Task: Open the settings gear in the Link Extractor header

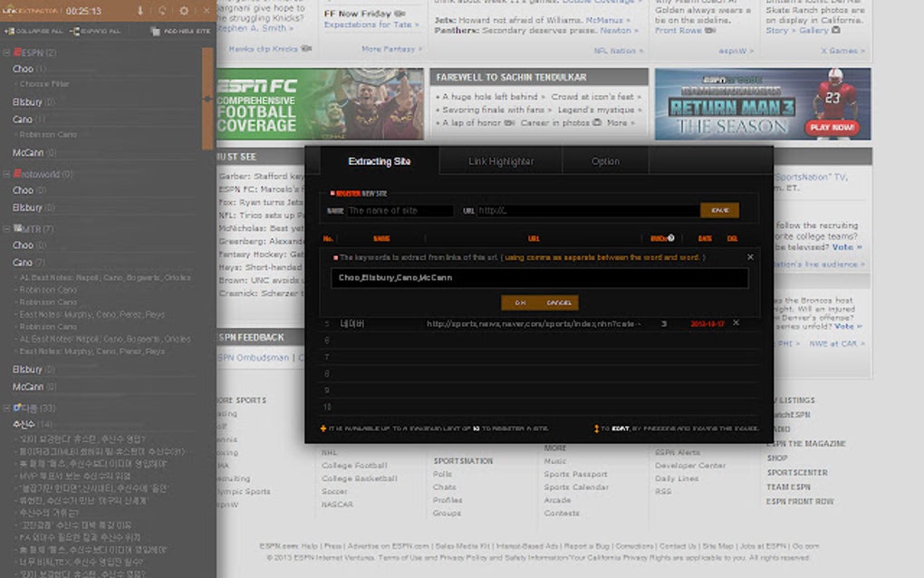Action: tap(184, 10)
